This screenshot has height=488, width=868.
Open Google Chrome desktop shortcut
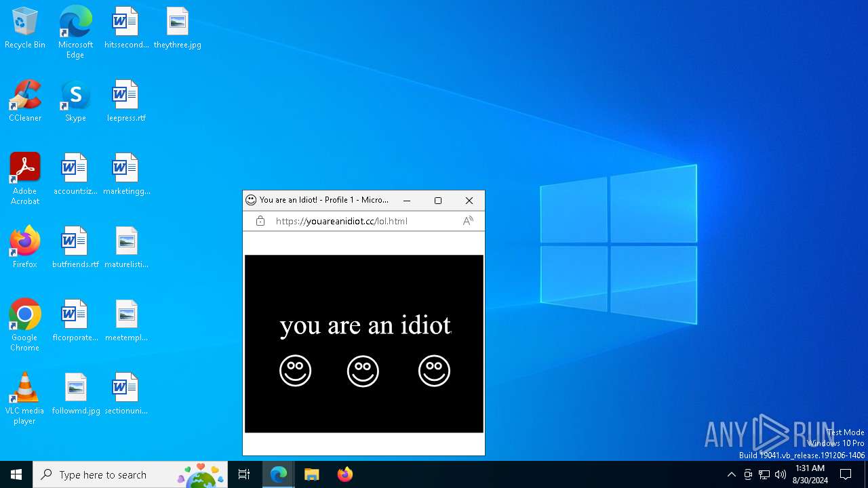point(25,325)
